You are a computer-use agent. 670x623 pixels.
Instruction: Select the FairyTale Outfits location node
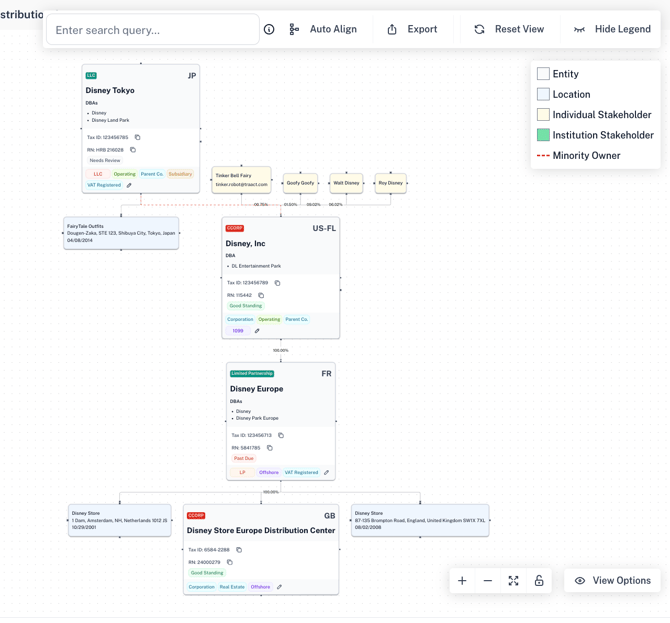coord(121,233)
